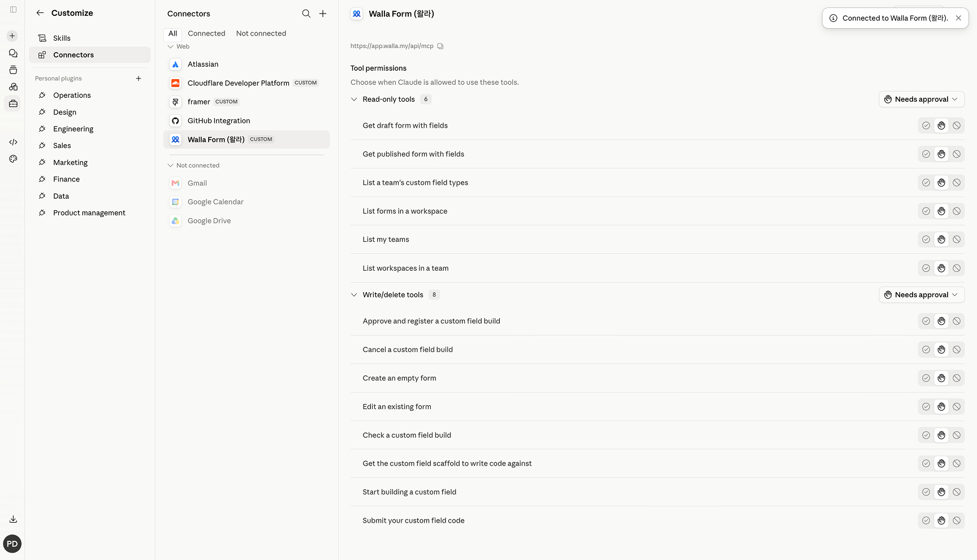Image resolution: width=977 pixels, height=560 pixels.
Task: Add a personal plugin with plus icon
Action: [x=139, y=79]
